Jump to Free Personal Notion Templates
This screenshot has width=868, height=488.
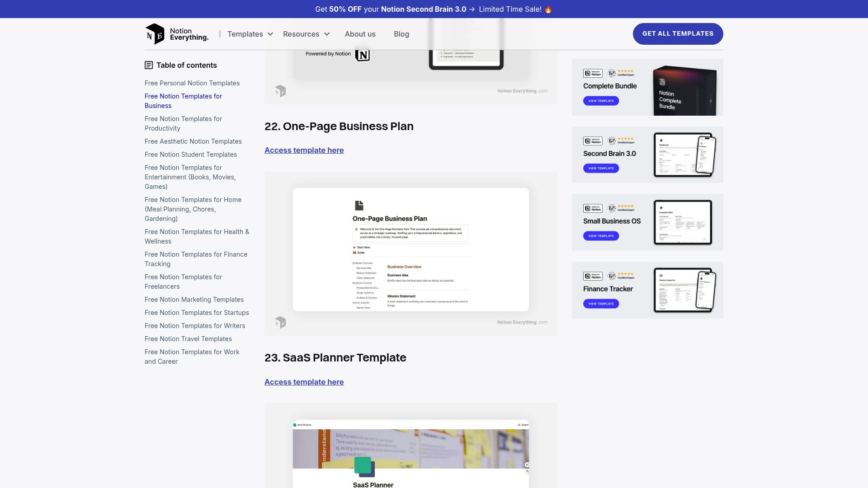coord(192,83)
